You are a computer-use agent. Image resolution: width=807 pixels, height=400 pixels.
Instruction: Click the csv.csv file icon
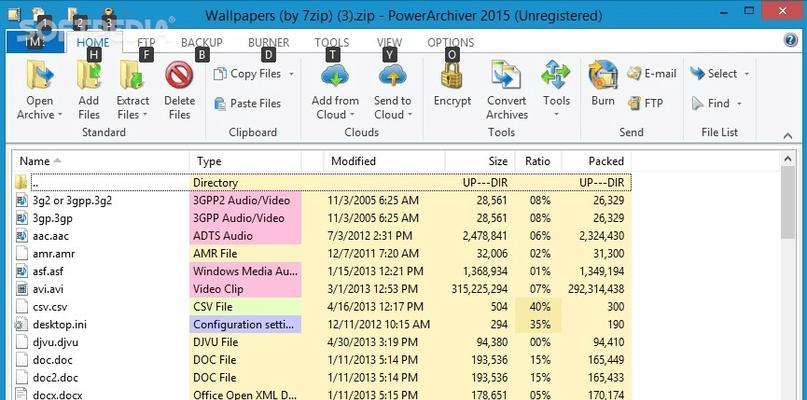[x=21, y=307]
